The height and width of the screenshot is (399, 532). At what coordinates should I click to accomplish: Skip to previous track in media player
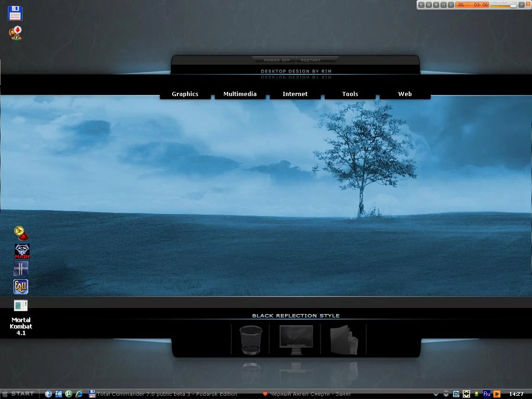click(x=443, y=5)
